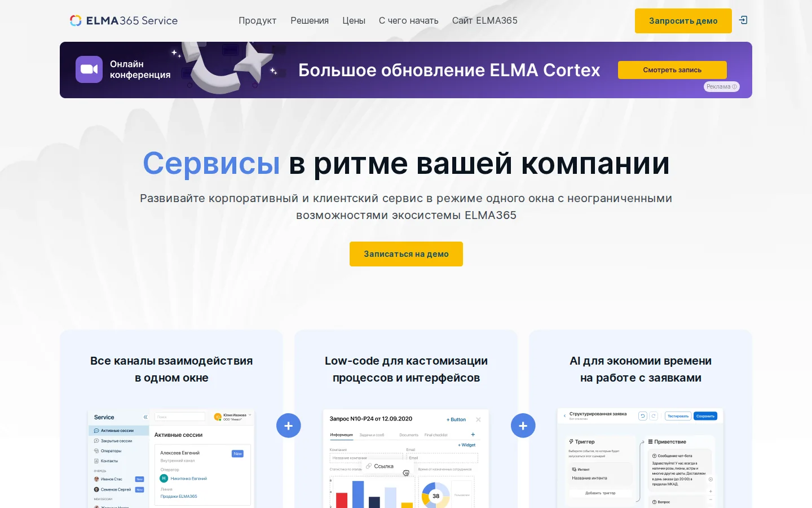Image resolution: width=812 pixels, height=508 pixels.
Task: Click the Приветствие block heading
Action: pyautogui.click(x=667, y=441)
